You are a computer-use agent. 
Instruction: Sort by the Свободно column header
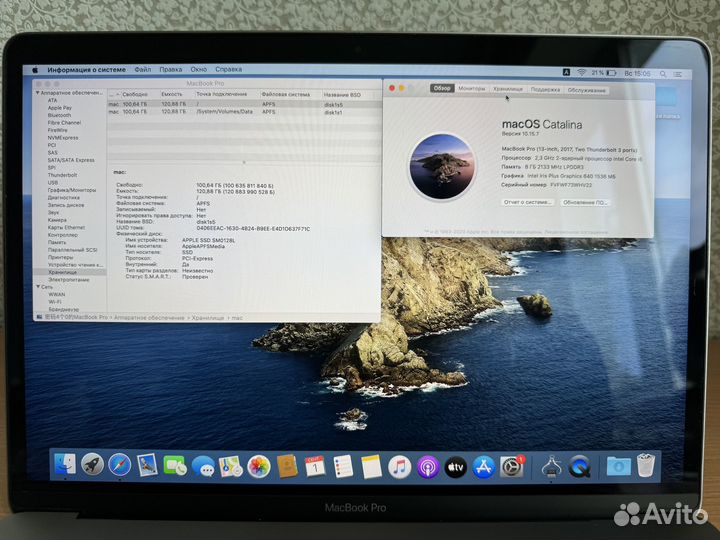[x=135, y=94]
